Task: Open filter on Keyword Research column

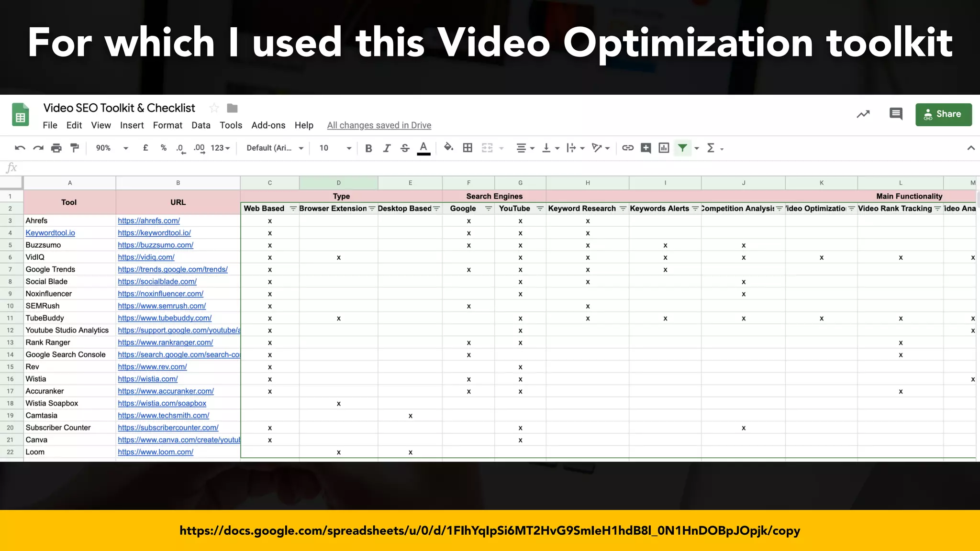Action: click(x=623, y=209)
